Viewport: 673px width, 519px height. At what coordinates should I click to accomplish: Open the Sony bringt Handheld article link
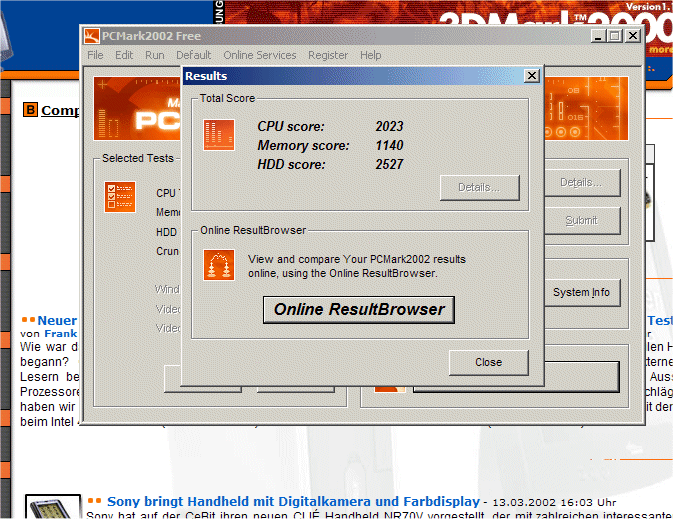pyautogui.click(x=293, y=501)
